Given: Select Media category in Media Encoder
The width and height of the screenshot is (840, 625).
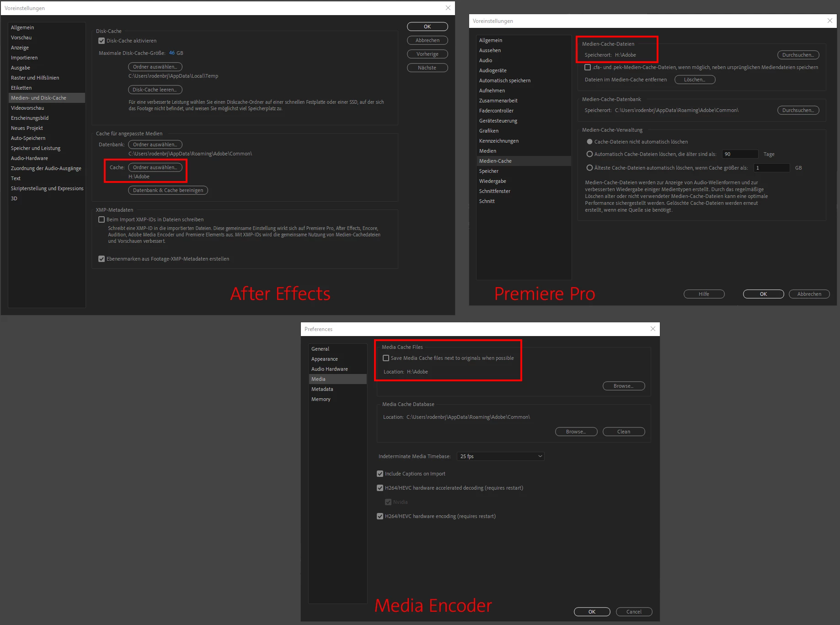Looking at the screenshot, I should point(337,379).
